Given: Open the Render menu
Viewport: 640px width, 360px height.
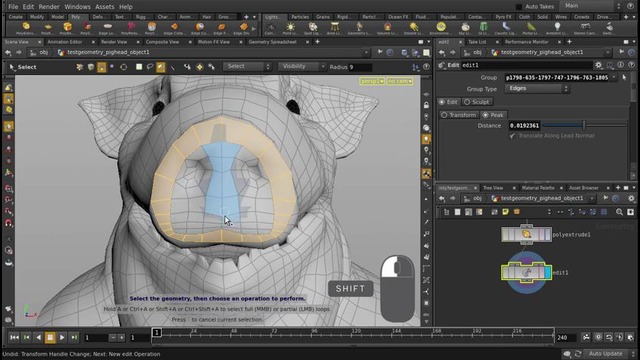Looking at the screenshot, I should [x=49, y=7].
